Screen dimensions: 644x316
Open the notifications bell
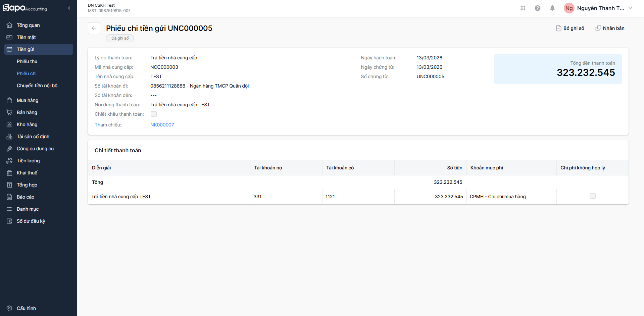click(x=552, y=8)
